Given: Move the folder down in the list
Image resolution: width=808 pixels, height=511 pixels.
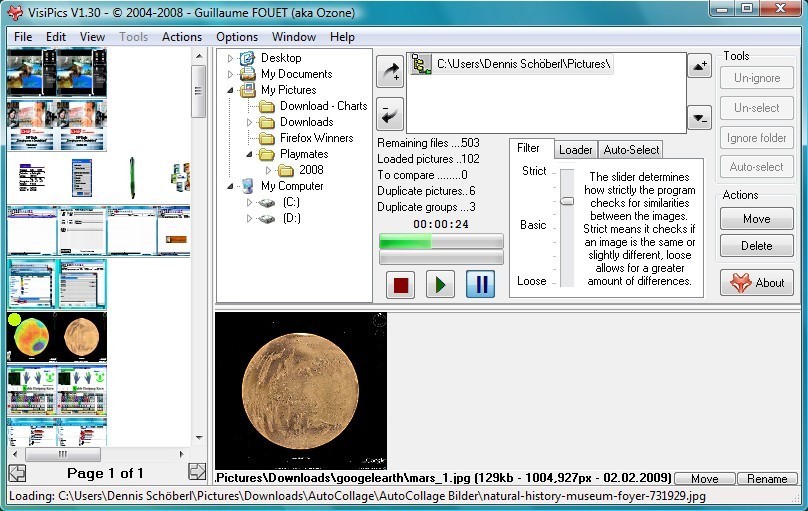Looking at the screenshot, I should [x=699, y=116].
